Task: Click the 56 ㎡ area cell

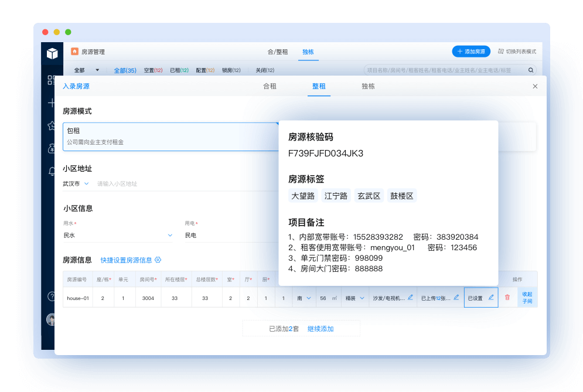Action: (x=329, y=298)
